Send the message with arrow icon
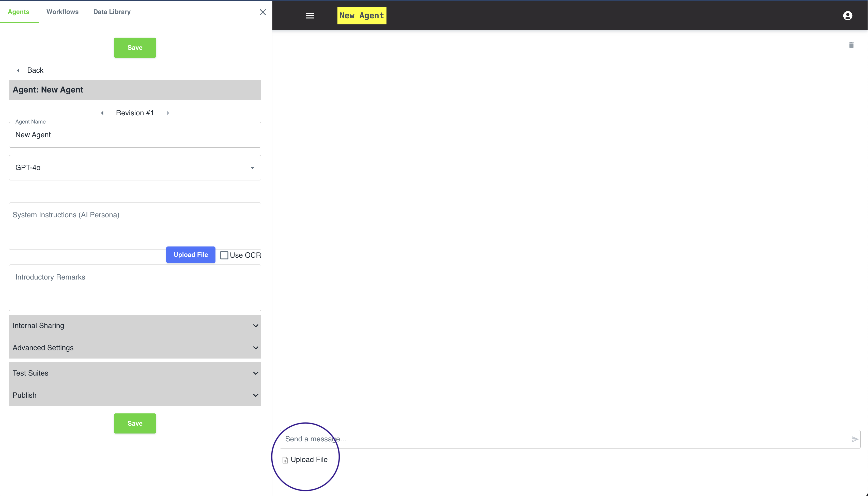Image resolution: width=868 pixels, height=496 pixels. click(x=855, y=439)
